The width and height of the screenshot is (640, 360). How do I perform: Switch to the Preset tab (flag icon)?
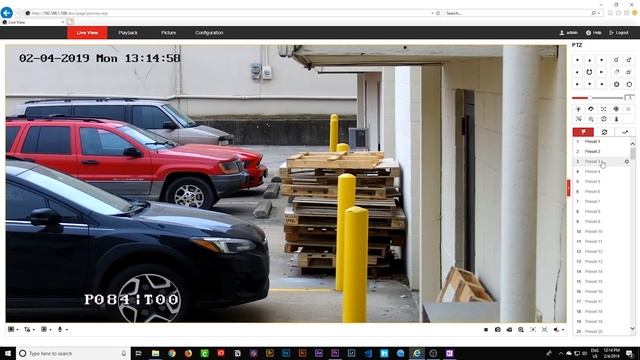tap(583, 132)
